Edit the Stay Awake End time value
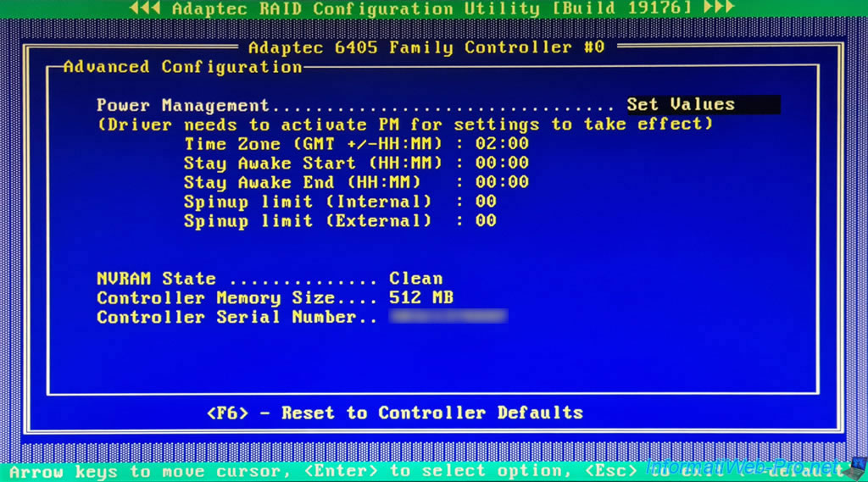The image size is (868, 482). pyautogui.click(x=502, y=182)
